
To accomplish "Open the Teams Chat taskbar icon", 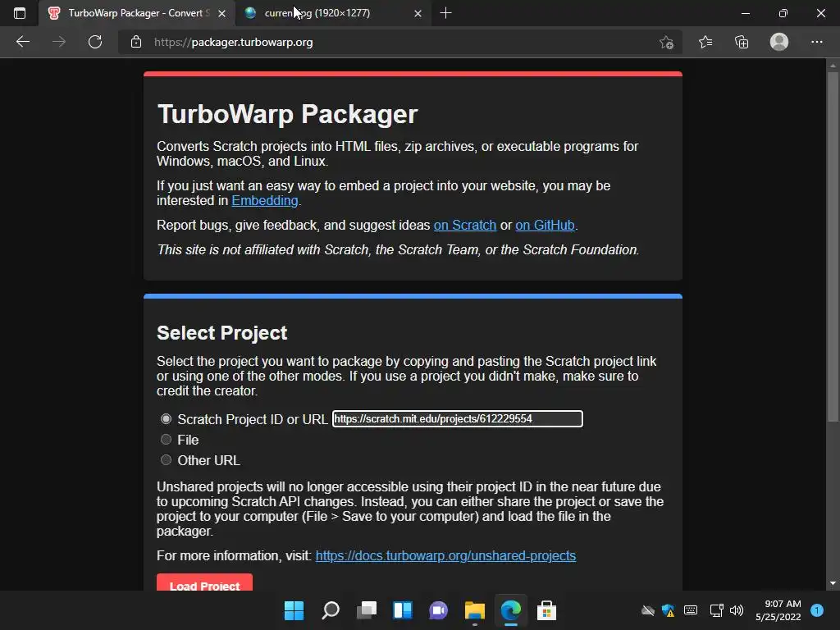I will pos(438,610).
